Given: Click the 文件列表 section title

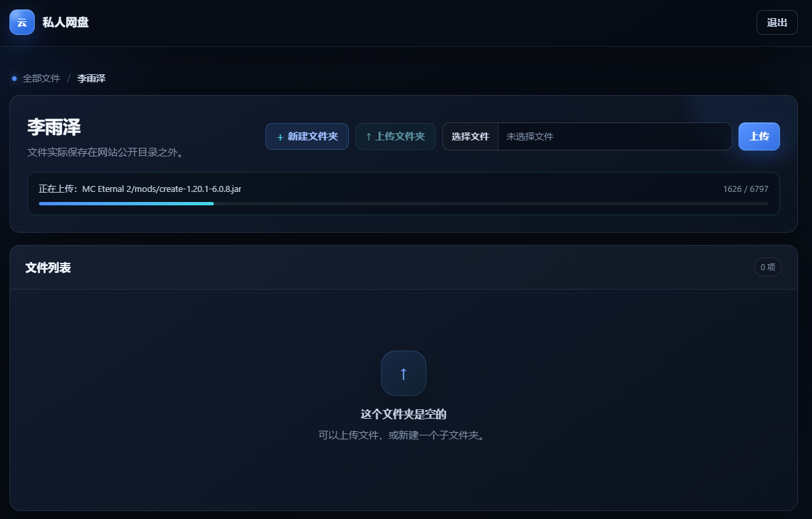Looking at the screenshot, I should tap(48, 268).
